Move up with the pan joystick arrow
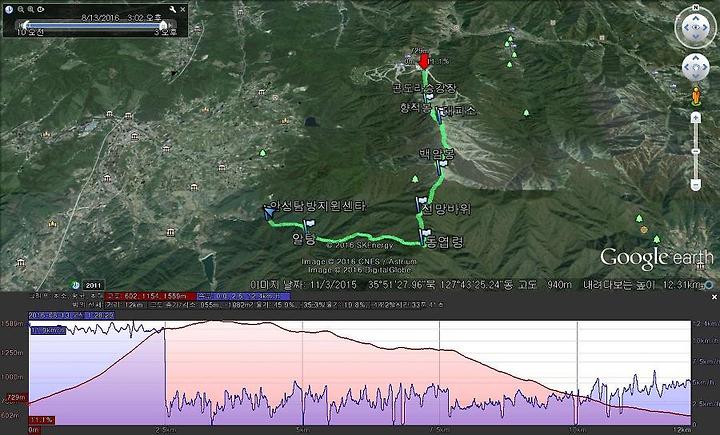 696,58
